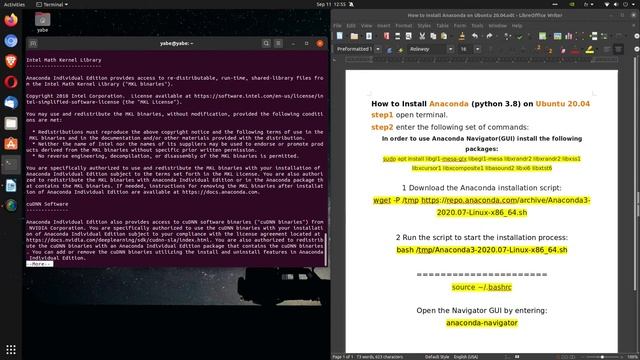Click the Cut scissors icon in Writer
Image resolution: width=640 pixels, height=360 pixels.
422,36
